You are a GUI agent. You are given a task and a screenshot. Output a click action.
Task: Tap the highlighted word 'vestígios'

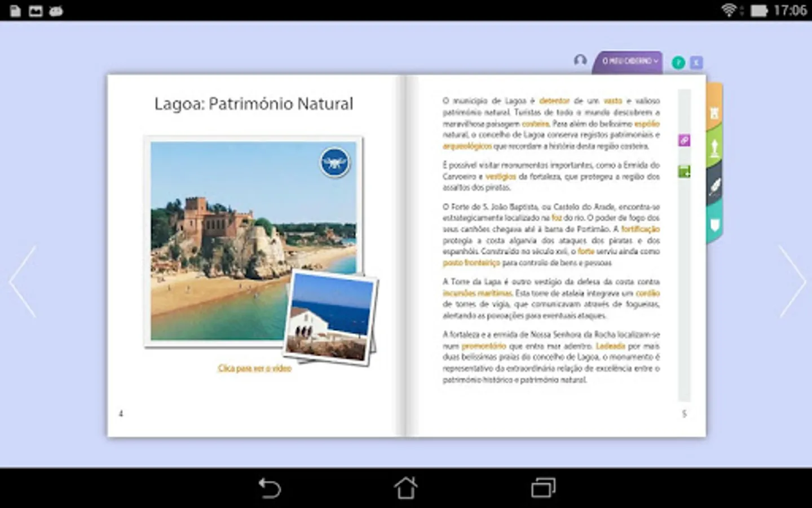[501, 177]
